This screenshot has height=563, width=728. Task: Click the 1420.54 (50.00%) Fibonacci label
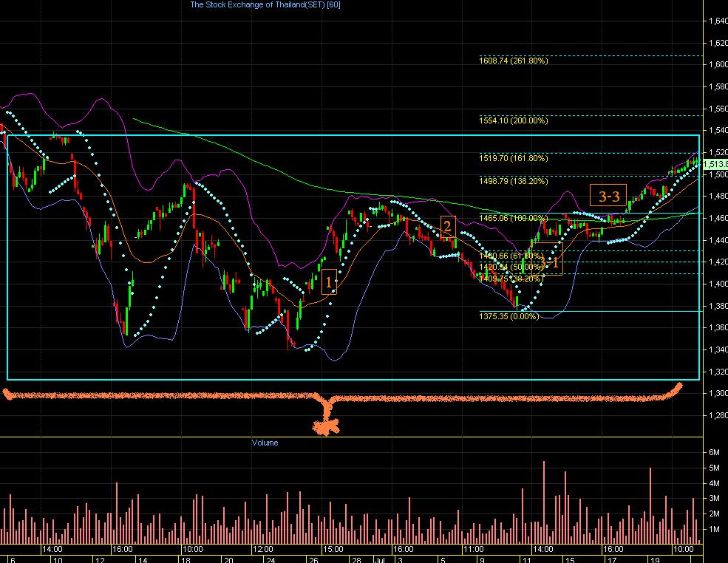(511, 267)
